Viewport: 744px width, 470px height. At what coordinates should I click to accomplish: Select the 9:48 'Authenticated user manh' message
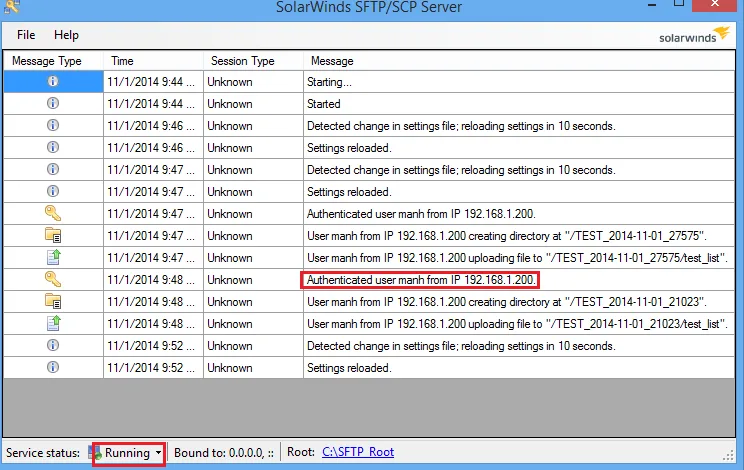tap(421, 280)
